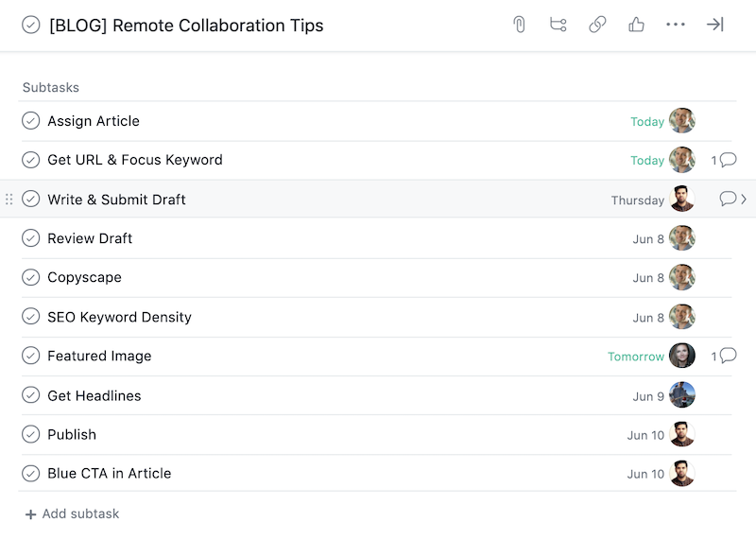
Task: Click the paperclip attachment icon
Action: pyautogui.click(x=519, y=25)
